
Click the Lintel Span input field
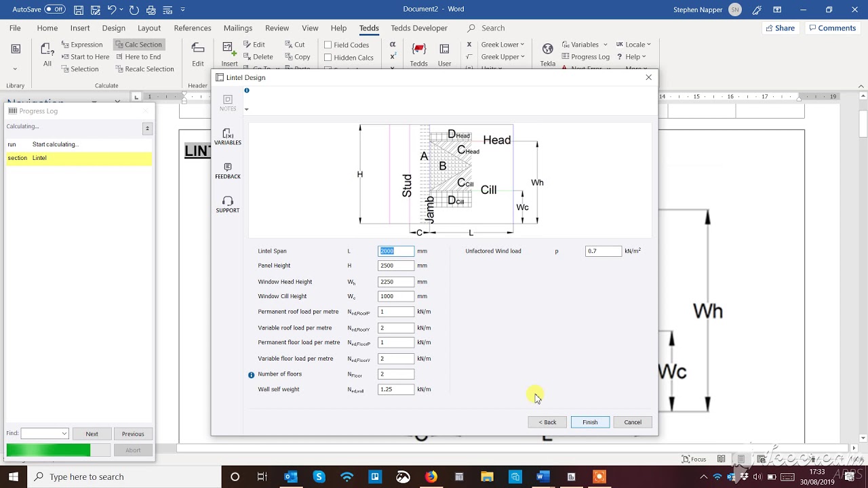396,251
